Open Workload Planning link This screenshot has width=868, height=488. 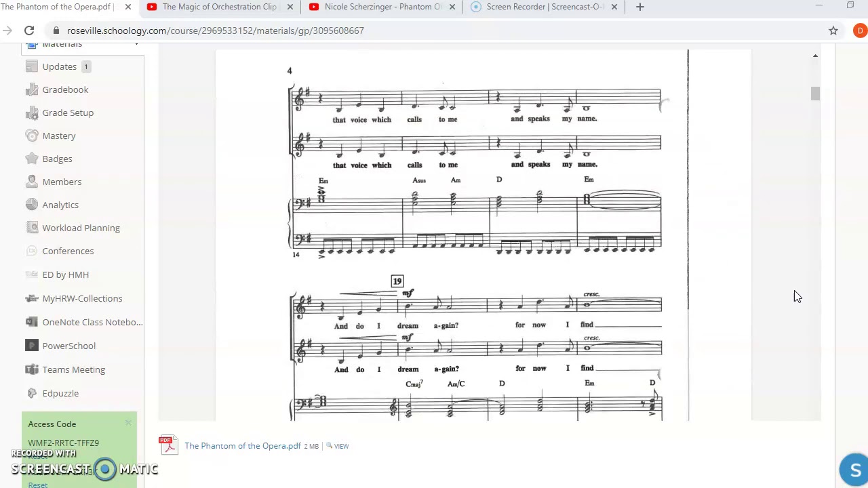81,228
